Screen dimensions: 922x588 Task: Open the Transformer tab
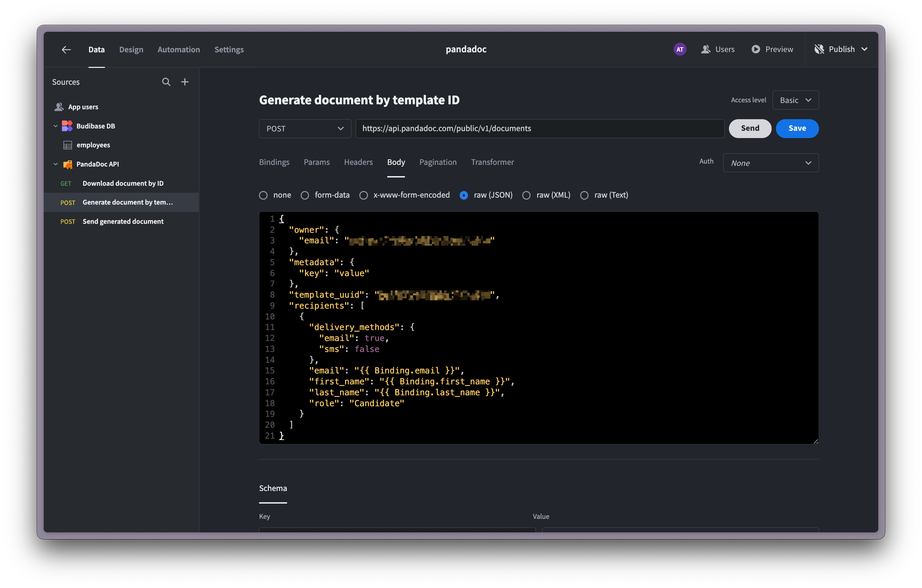click(492, 162)
